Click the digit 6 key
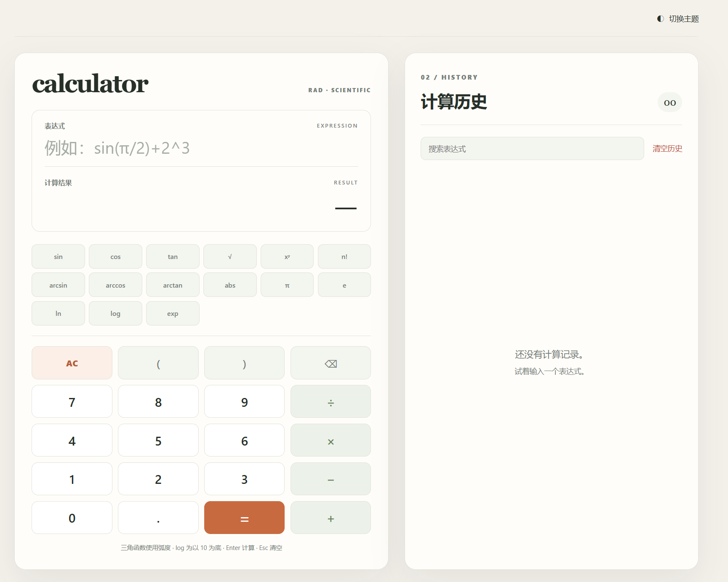 [244, 441]
